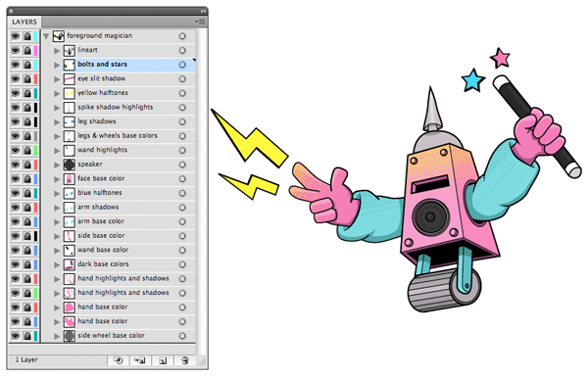The image size is (588, 379).
Task: Click target circle for wand base color
Action: [x=182, y=250]
